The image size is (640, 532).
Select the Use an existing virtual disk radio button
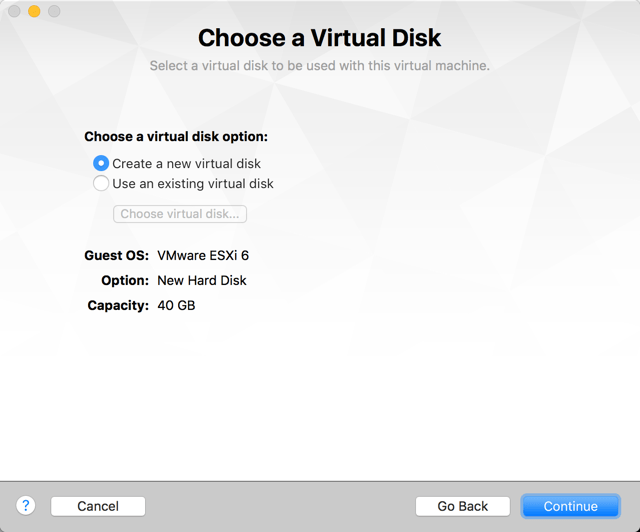[101, 184]
